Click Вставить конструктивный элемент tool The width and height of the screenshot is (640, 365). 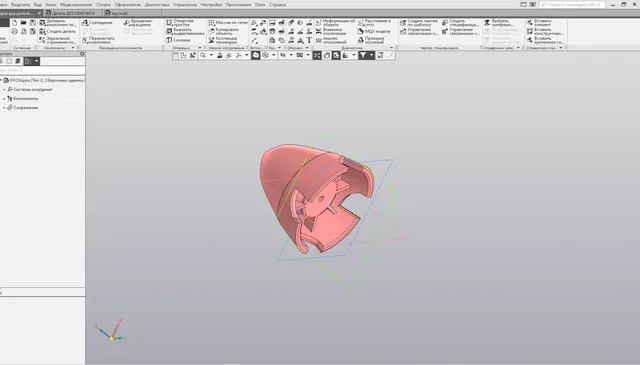[545, 31]
